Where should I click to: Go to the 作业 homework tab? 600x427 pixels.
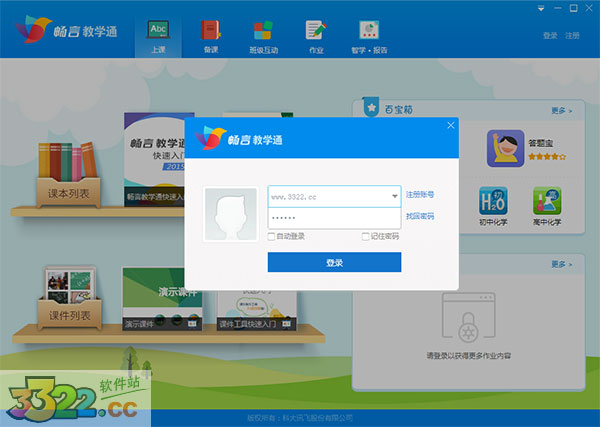point(316,37)
